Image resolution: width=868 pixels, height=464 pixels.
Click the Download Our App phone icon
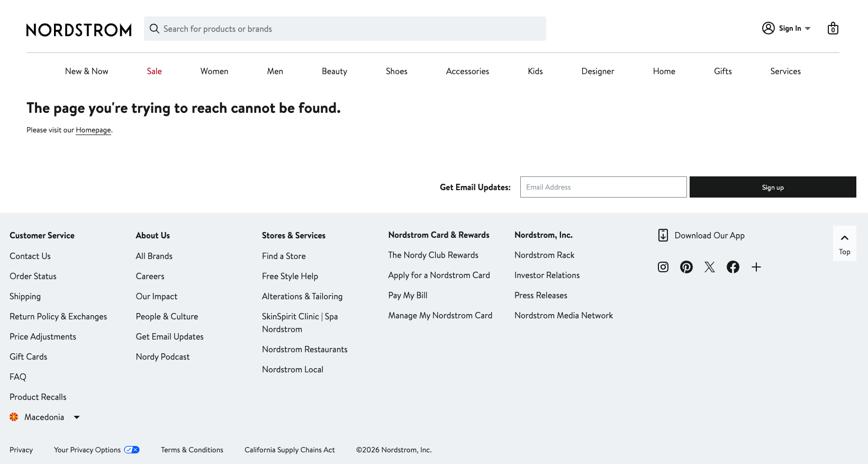click(663, 235)
